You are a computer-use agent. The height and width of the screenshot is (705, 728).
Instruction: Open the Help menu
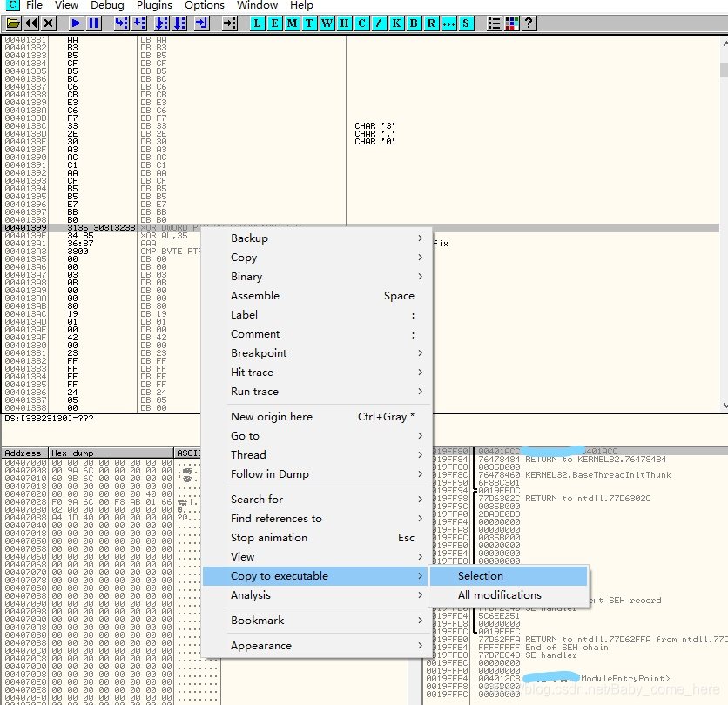tap(301, 5)
